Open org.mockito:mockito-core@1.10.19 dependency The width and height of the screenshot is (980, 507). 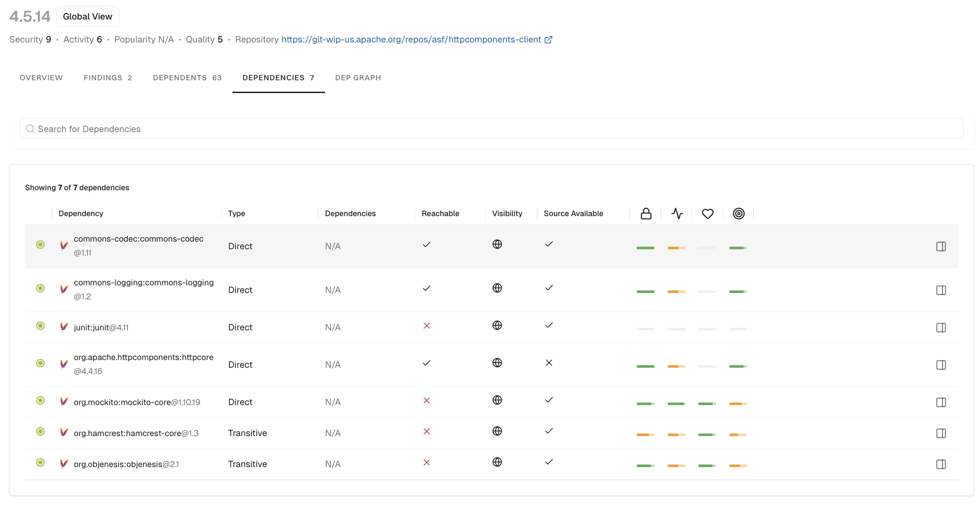[137, 402]
